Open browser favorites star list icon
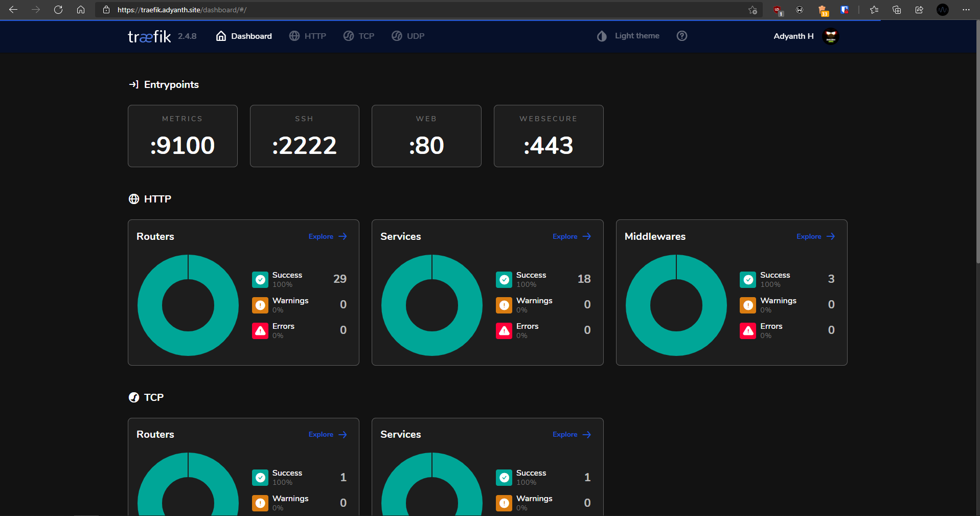Screen dimensions: 980x516 tap(874, 10)
